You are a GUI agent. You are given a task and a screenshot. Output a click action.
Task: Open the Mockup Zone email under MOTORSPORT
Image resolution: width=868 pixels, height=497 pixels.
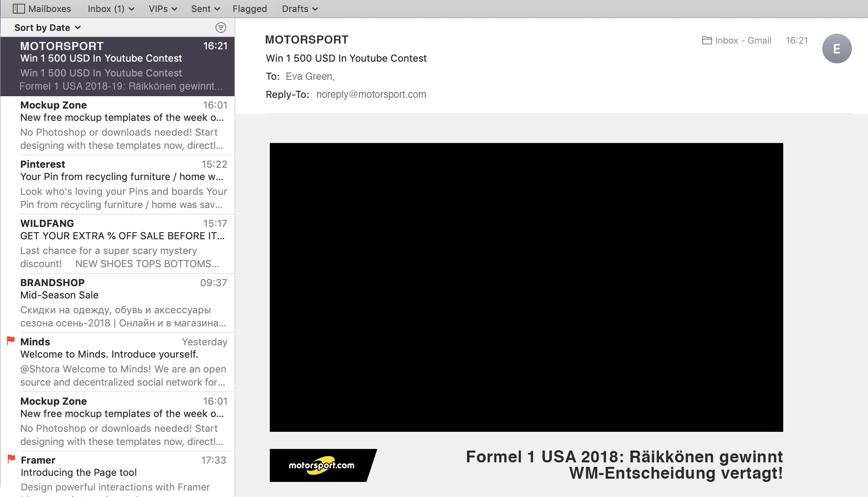[x=117, y=125]
